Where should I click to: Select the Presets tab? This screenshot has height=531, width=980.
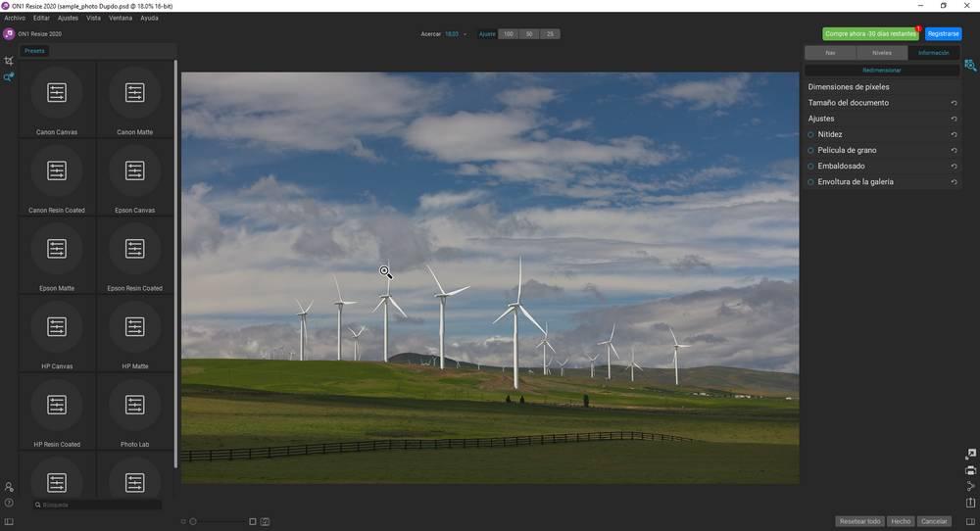pyautogui.click(x=34, y=51)
